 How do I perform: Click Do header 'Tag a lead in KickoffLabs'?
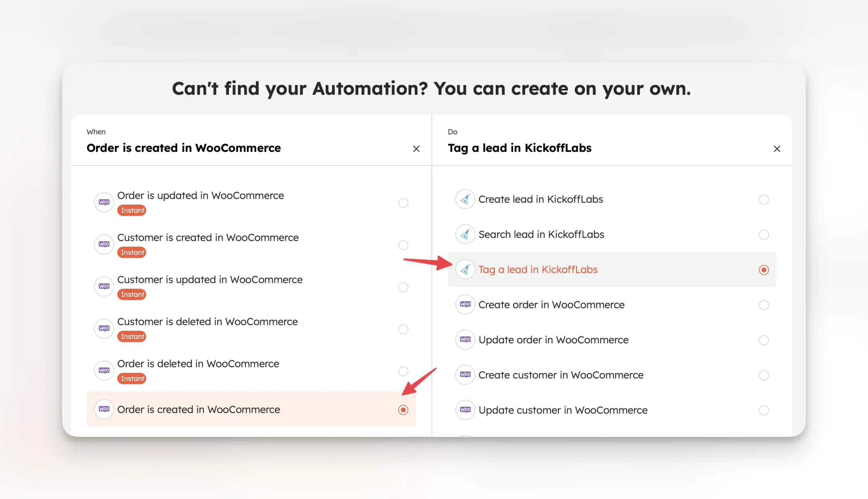pos(520,148)
